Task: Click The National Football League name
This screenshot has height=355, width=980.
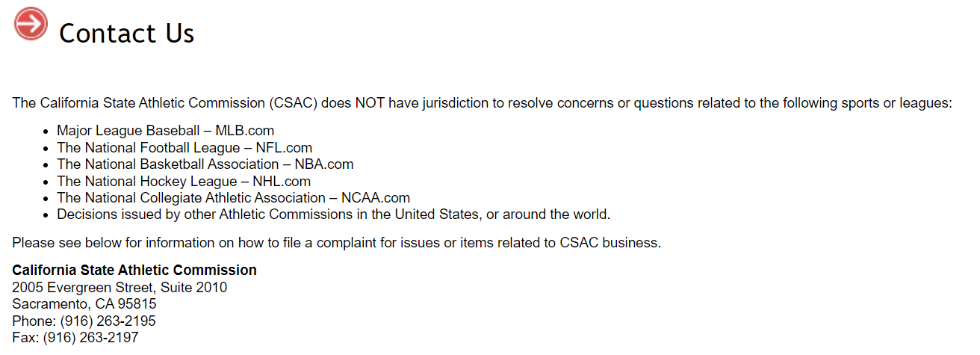Action: pyautogui.click(x=148, y=148)
